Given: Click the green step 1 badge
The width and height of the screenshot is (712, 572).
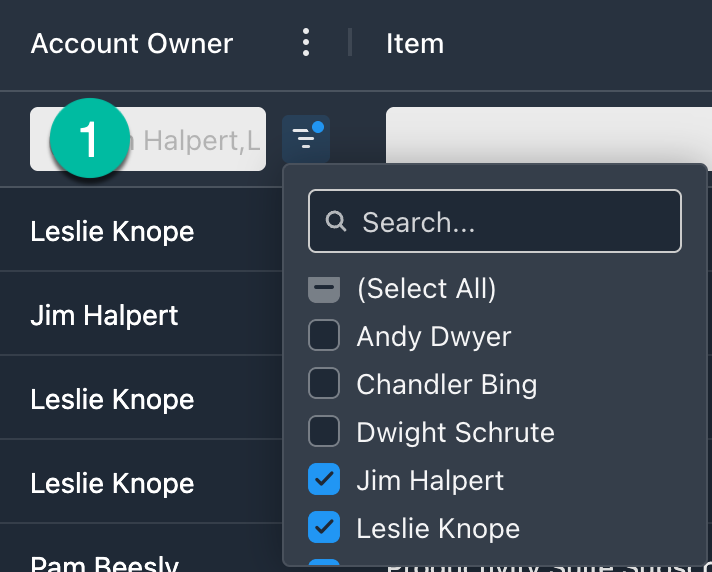Looking at the screenshot, I should pyautogui.click(x=89, y=138).
